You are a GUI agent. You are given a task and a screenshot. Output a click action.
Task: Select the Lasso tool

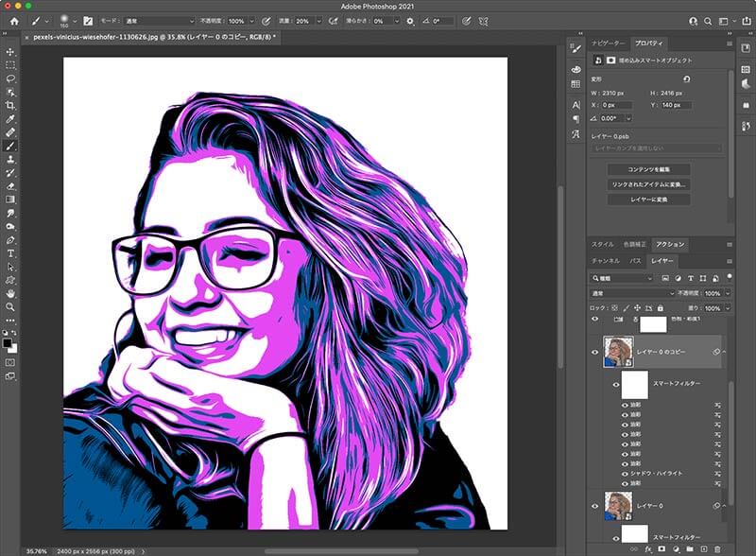[10, 78]
